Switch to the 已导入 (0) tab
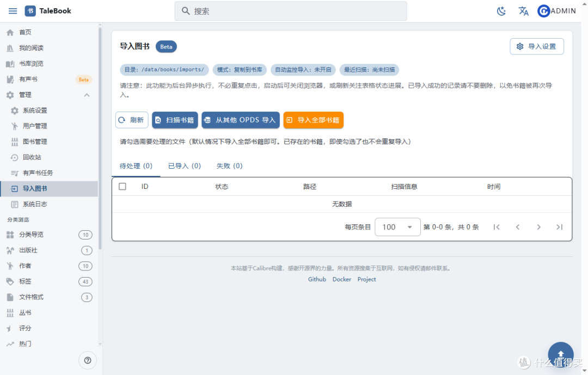 [x=185, y=166]
